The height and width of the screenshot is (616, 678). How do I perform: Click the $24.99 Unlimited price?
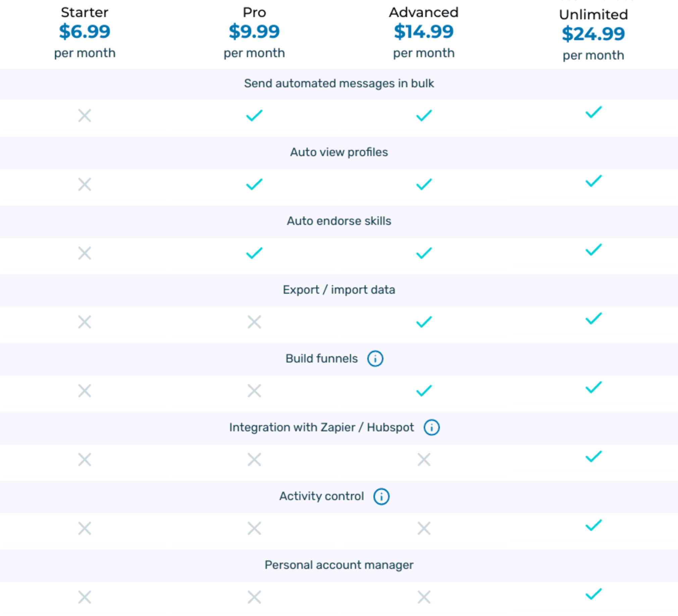click(x=593, y=34)
